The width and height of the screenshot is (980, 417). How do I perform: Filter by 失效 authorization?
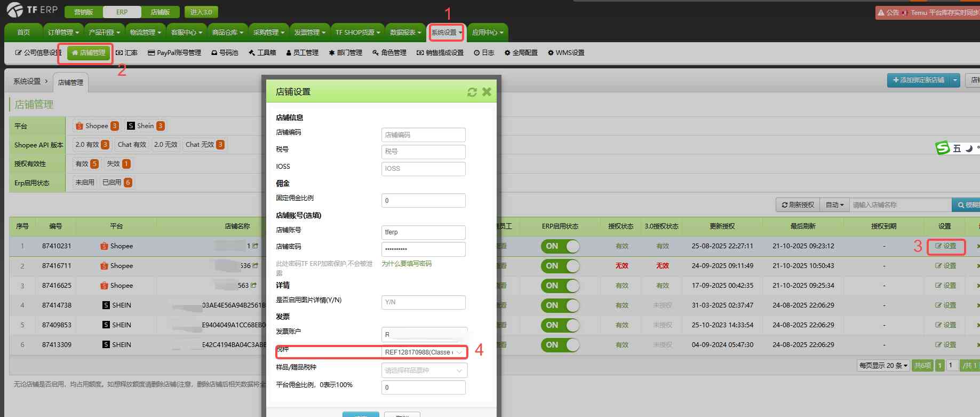click(118, 164)
